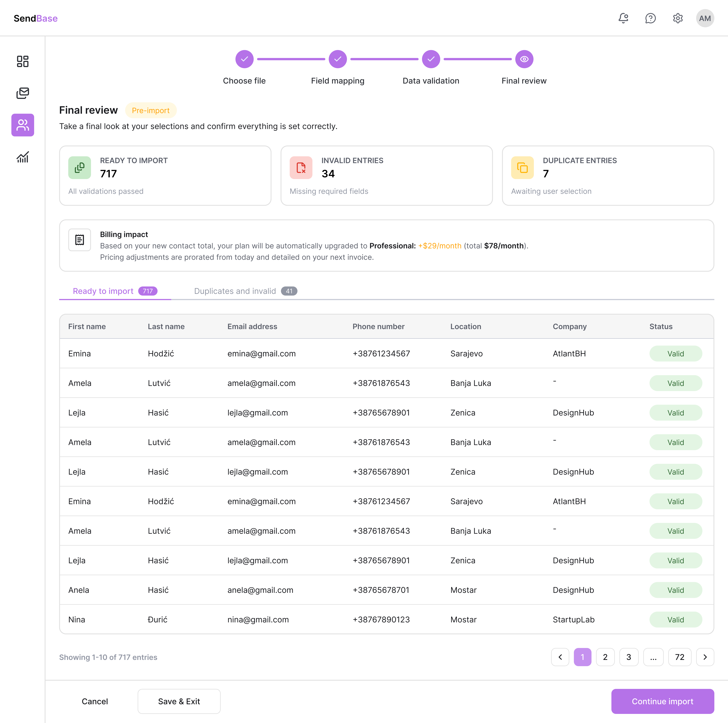Click the AM user avatar

[705, 18]
